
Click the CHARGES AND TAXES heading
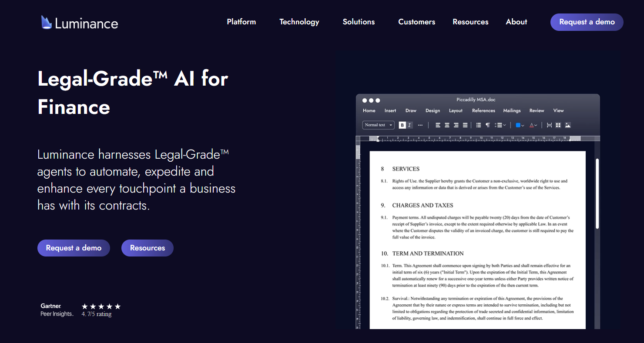coord(423,205)
